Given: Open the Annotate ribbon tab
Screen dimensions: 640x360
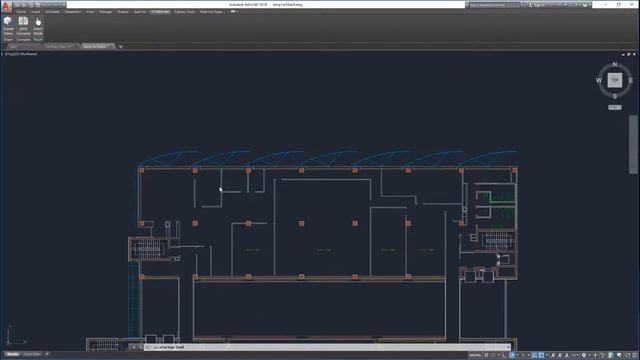Looking at the screenshot, I should pyautogui.click(x=52, y=12).
